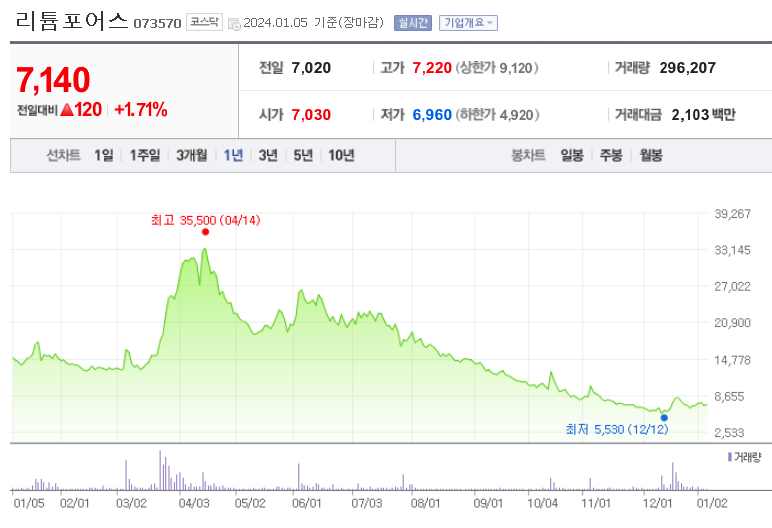Screen dimensions: 772x528
Task: Select the 1년 line chart period
Action: coord(233,156)
